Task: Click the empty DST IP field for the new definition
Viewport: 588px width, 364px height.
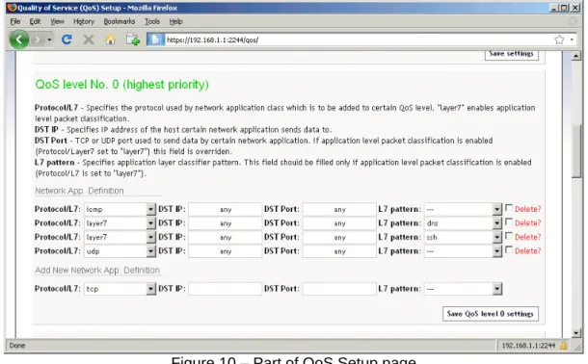Action: pos(225,289)
